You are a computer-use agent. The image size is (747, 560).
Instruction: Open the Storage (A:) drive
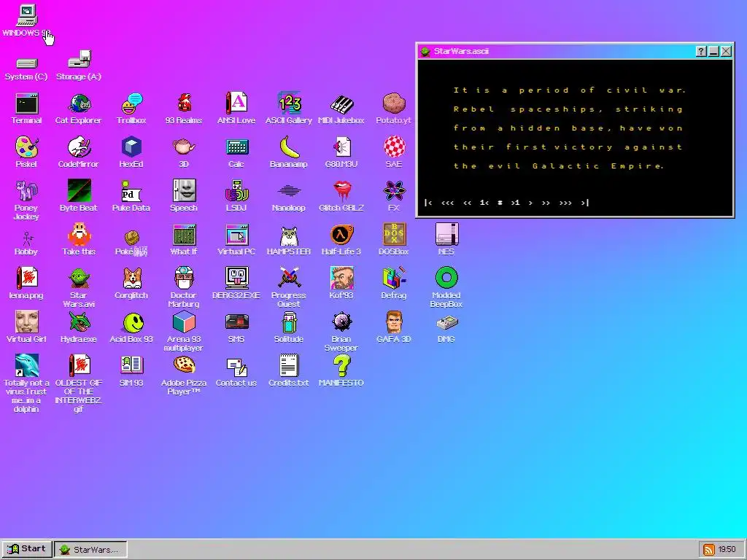[79, 66]
